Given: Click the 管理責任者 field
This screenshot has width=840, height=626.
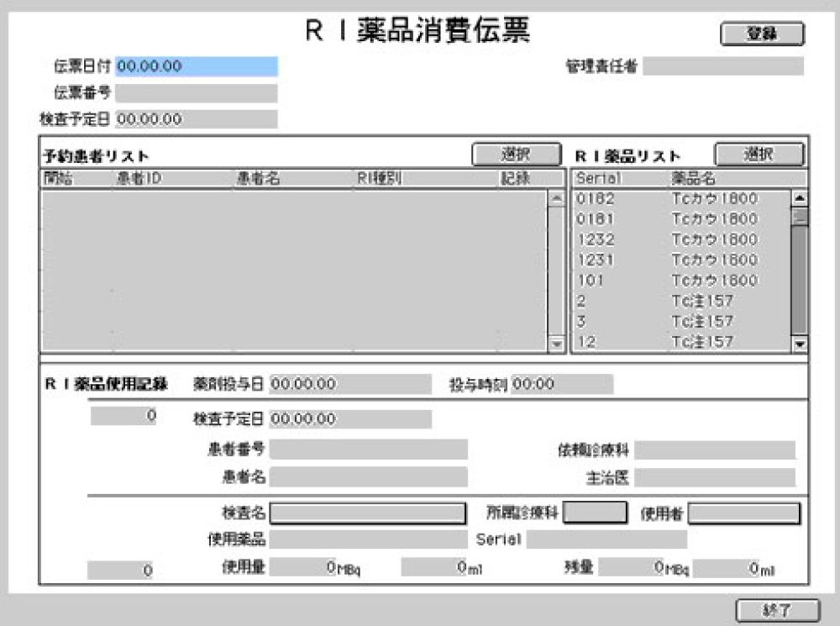Looking at the screenshot, I should [722, 66].
